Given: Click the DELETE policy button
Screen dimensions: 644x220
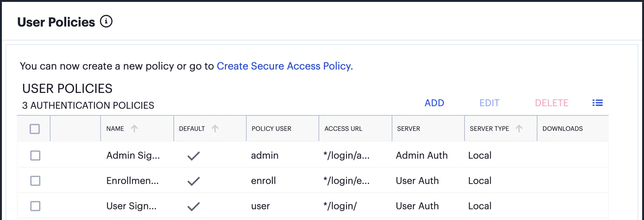Looking at the screenshot, I should pyautogui.click(x=552, y=103).
